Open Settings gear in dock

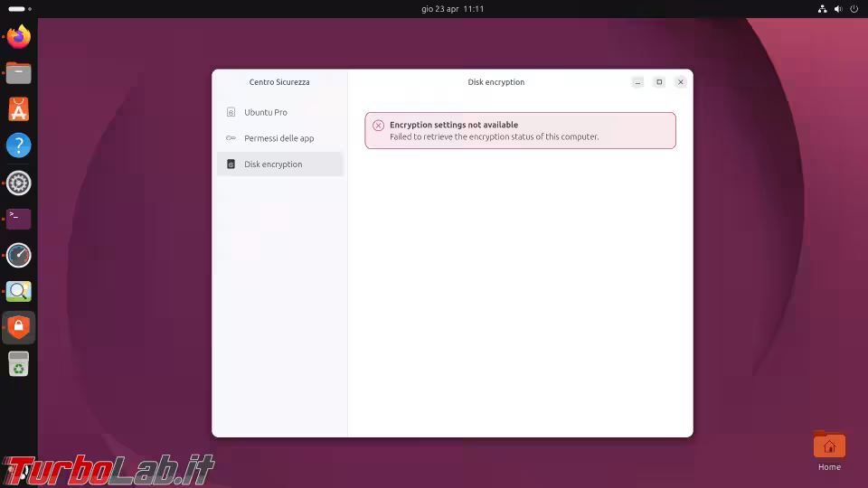point(19,183)
